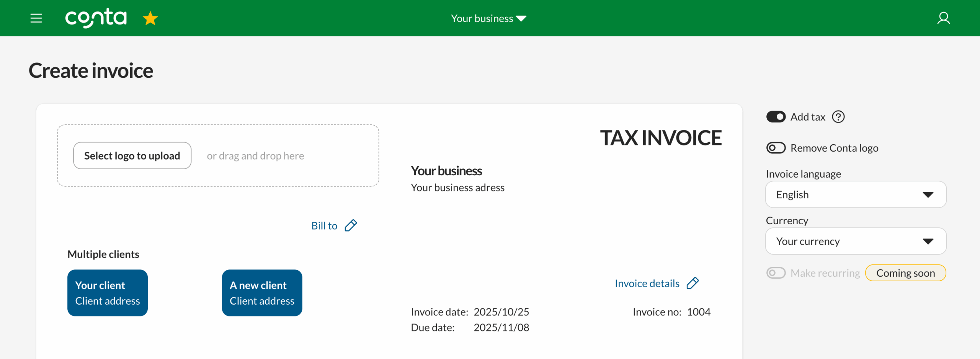
Task: Open editor via Invoice details pencil icon
Action: [x=693, y=283]
